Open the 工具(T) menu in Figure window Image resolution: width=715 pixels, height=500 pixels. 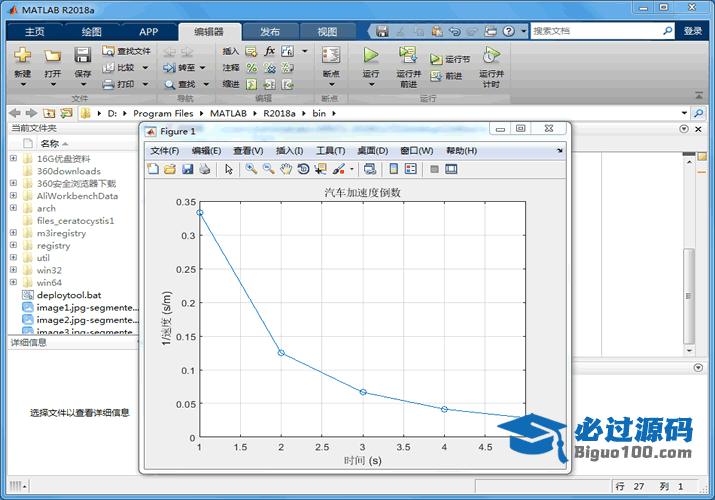(x=330, y=150)
